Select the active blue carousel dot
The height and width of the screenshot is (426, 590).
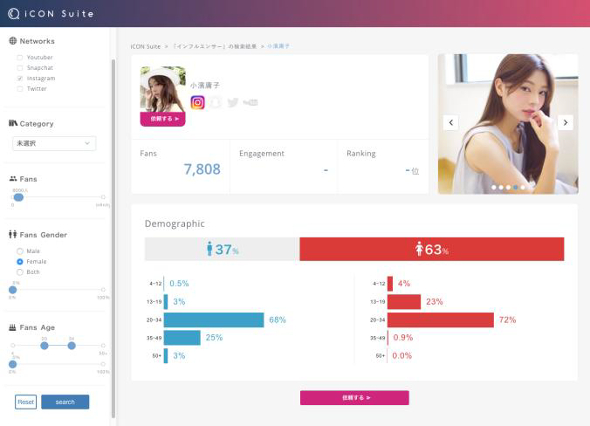coord(515,187)
